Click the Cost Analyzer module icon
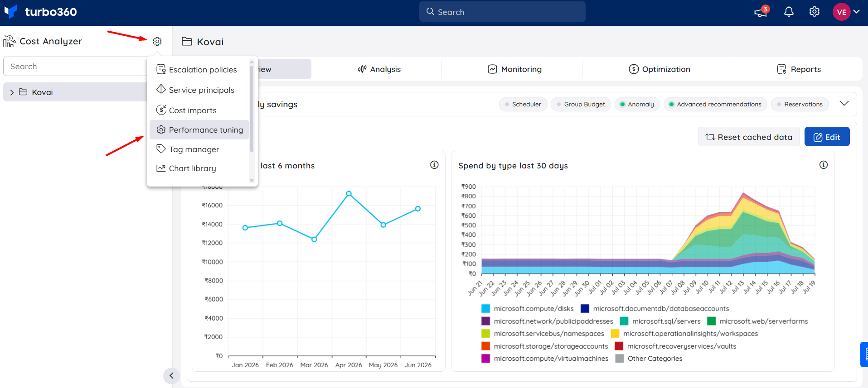This screenshot has width=868, height=388. (10, 41)
